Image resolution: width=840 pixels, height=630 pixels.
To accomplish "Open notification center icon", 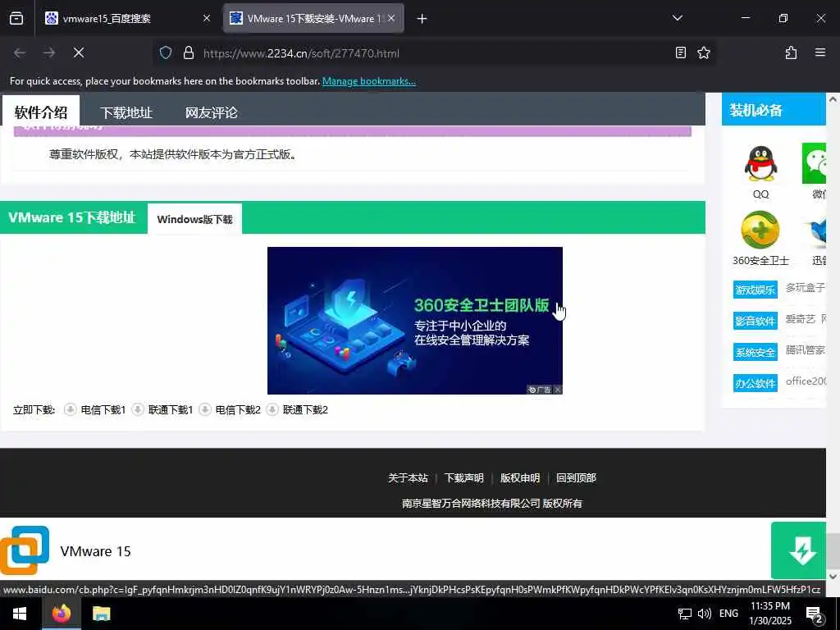I will 814,614.
